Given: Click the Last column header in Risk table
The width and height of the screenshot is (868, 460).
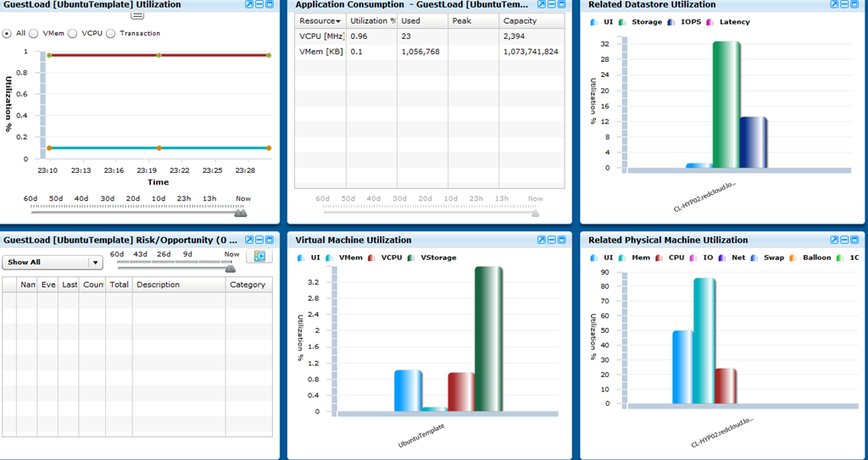Looking at the screenshot, I should click(x=69, y=285).
